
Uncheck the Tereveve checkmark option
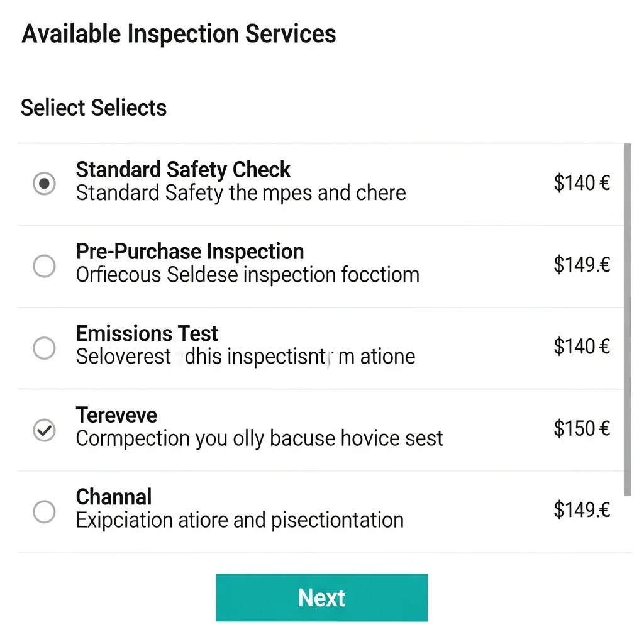pos(44,430)
